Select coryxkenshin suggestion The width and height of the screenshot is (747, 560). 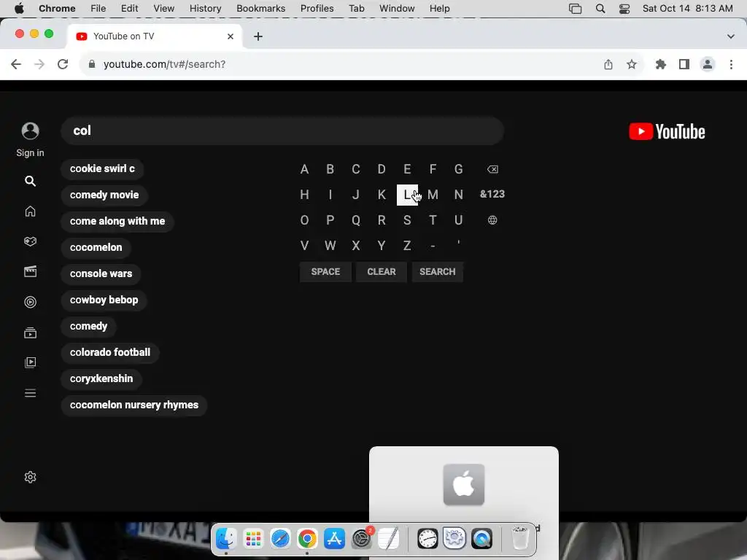click(101, 378)
